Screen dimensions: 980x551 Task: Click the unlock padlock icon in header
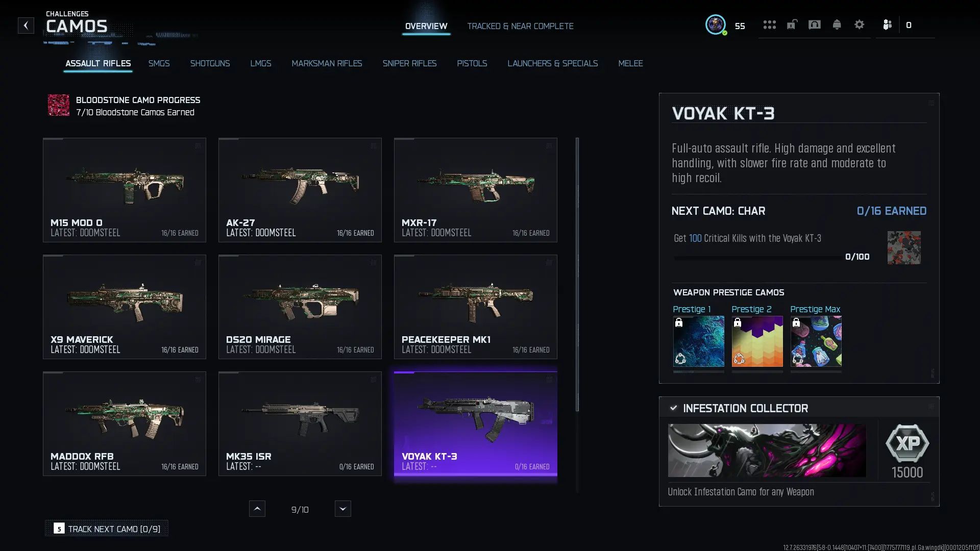pyautogui.click(x=792, y=24)
